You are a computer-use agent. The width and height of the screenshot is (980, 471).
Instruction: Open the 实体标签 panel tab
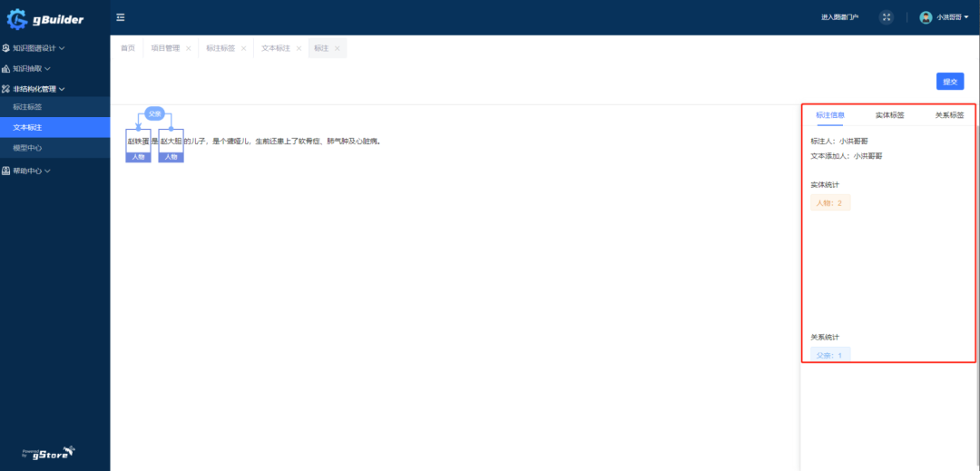889,115
